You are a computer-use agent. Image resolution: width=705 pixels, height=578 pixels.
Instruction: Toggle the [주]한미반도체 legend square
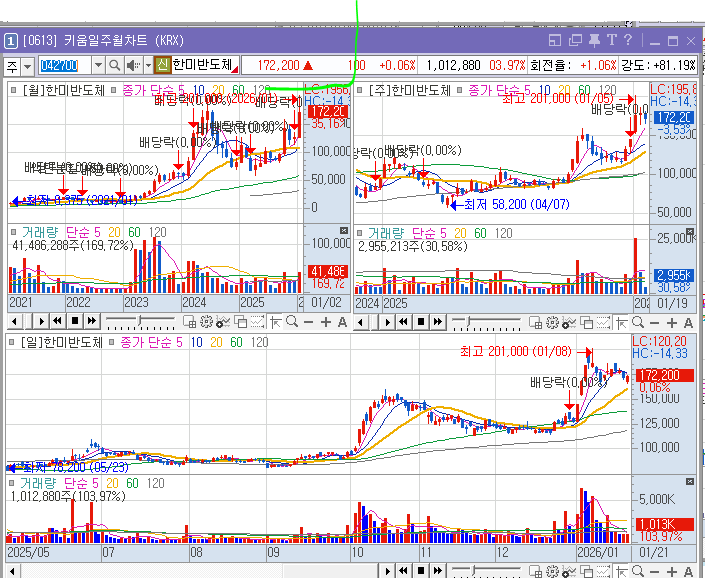tap(360, 90)
